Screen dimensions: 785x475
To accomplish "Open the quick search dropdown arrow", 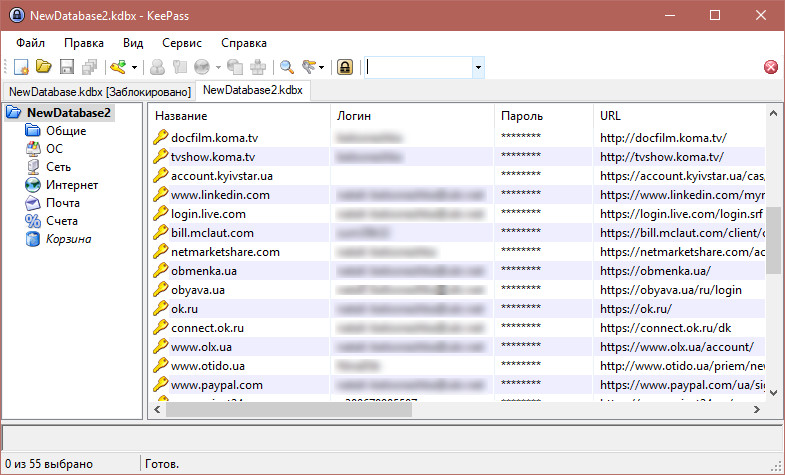I will 478,67.
